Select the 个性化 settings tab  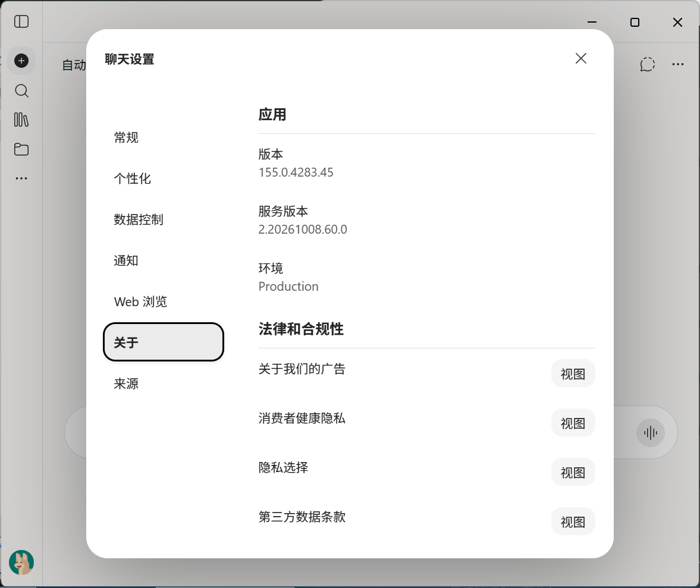pyautogui.click(x=163, y=178)
